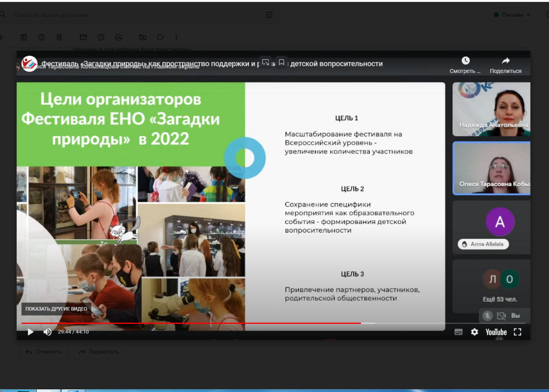Image resolution: width=549 pixels, height=392 pixels.
Task: Open the Move to folder icon
Action: pyautogui.click(x=143, y=37)
